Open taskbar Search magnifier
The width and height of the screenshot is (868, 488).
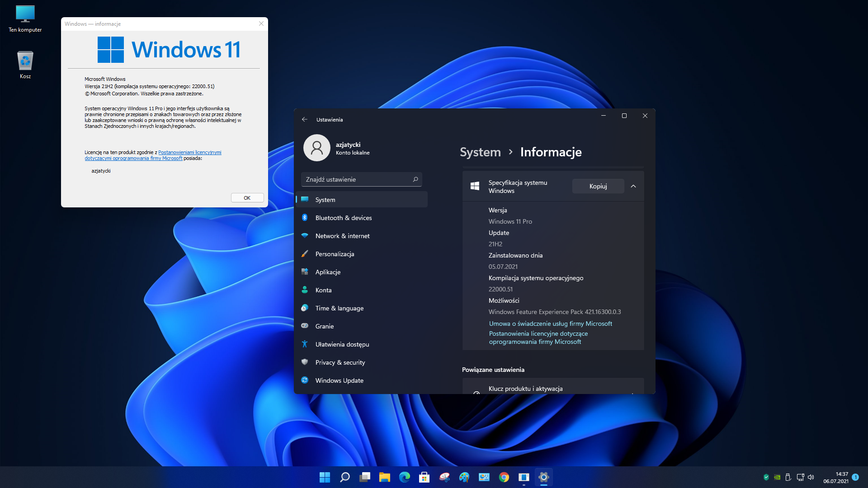pos(345,477)
